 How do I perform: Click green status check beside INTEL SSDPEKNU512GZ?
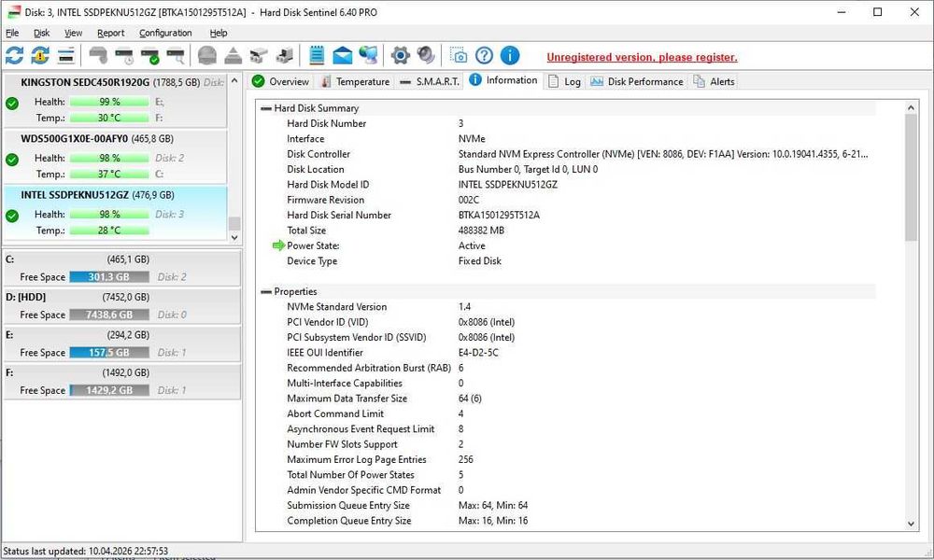coord(12,216)
